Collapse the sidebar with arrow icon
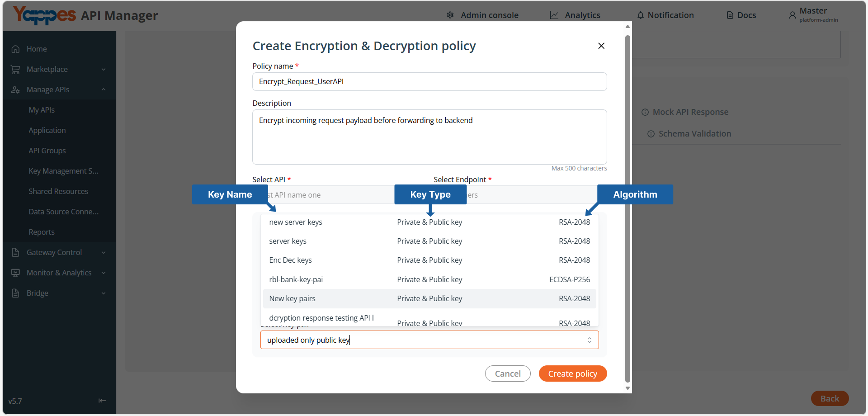 pyautogui.click(x=102, y=401)
